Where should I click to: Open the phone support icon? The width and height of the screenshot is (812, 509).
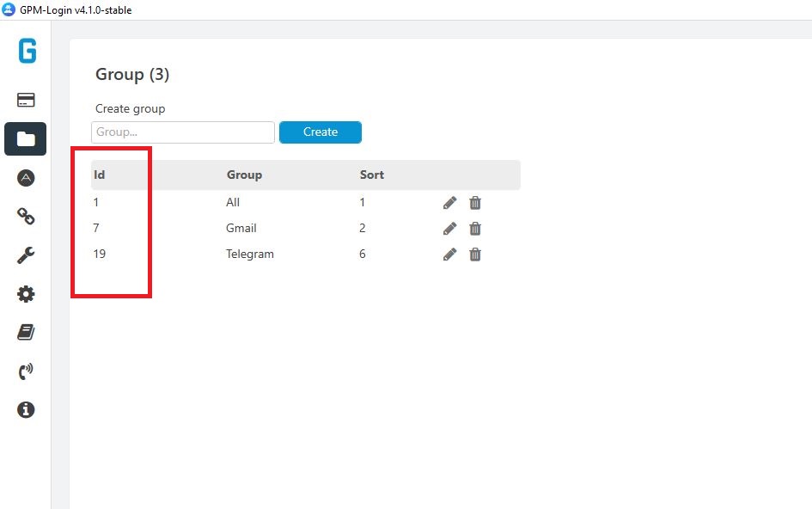26,371
